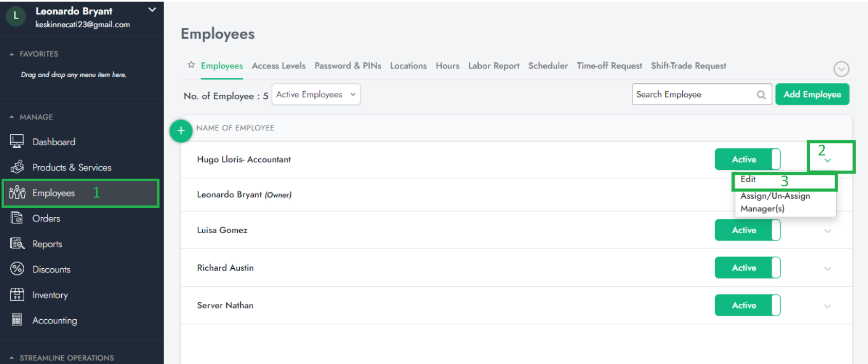Open Dashboard monitor icon in sidebar
The width and height of the screenshot is (868, 364).
[17, 141]
